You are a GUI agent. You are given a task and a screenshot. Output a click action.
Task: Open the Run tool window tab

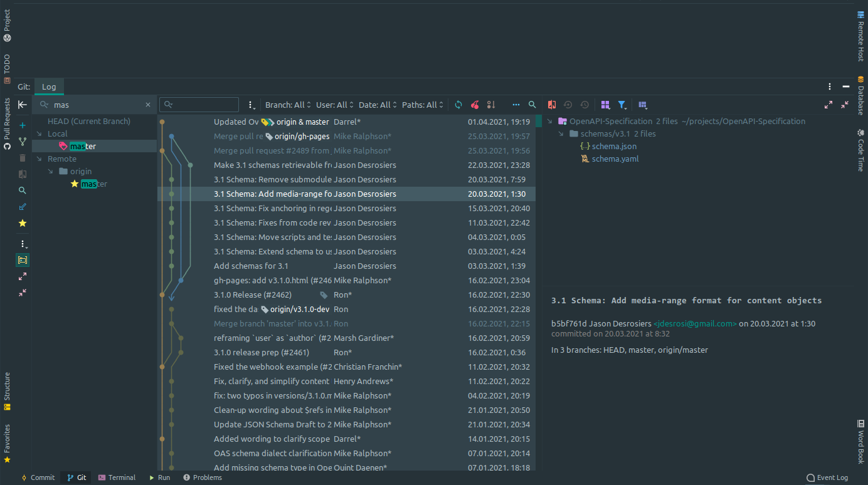[159, 477]
